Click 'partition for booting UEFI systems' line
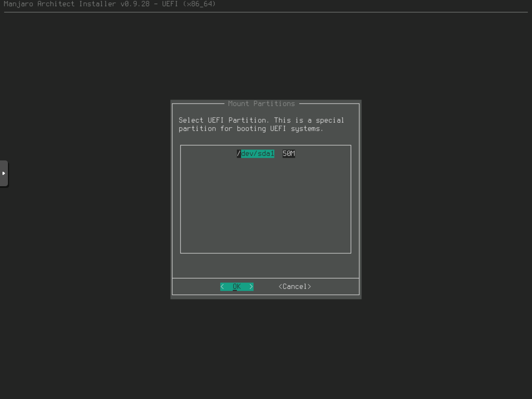The image size is (532, 399). (251, 129)
